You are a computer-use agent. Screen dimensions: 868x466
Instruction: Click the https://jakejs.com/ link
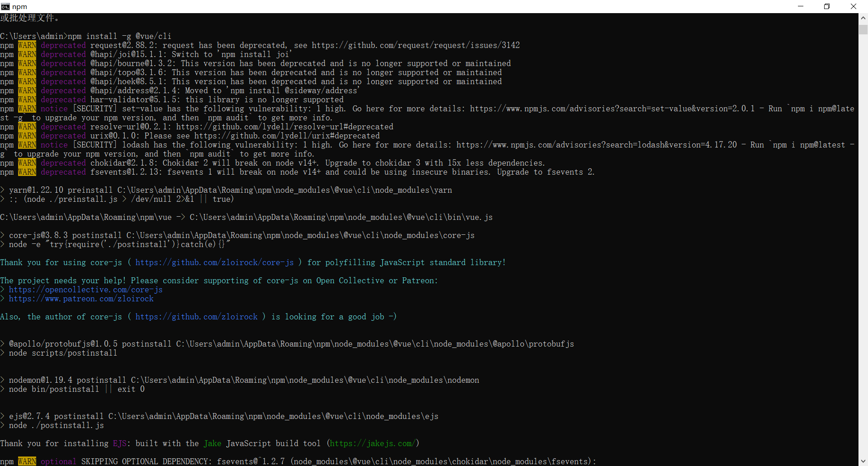(x=373, y=443)
